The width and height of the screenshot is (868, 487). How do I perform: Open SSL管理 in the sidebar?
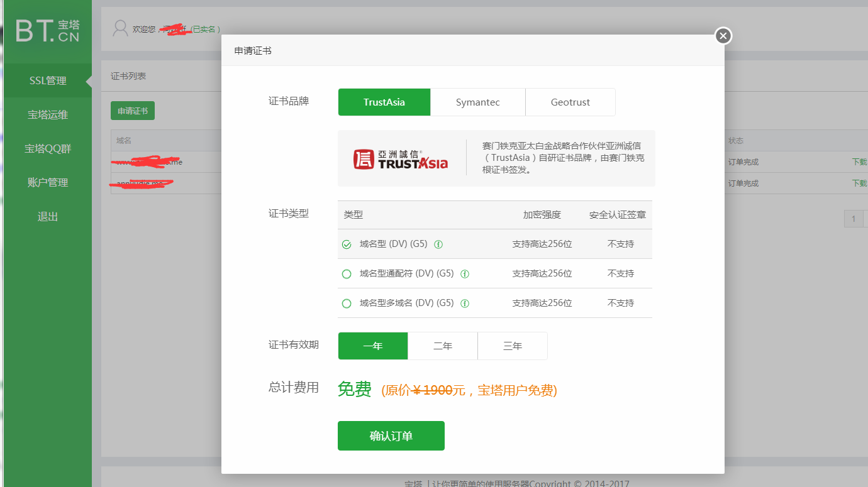coord(48,80)
